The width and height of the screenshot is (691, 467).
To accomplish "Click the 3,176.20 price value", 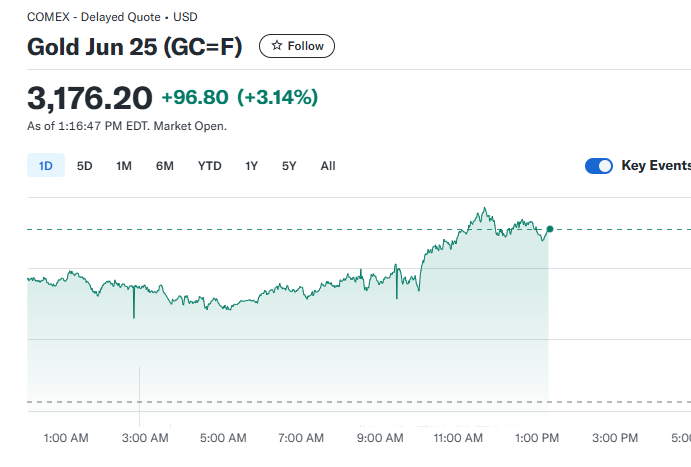I will click(89, 98).
